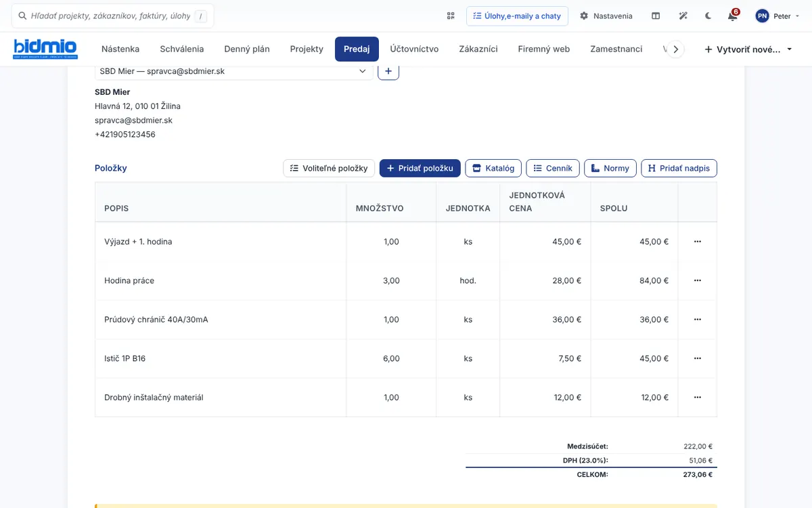This screenshot has width=812, height=508.
Task: Go to the Nástenka tab
Action: coord(120,49)
